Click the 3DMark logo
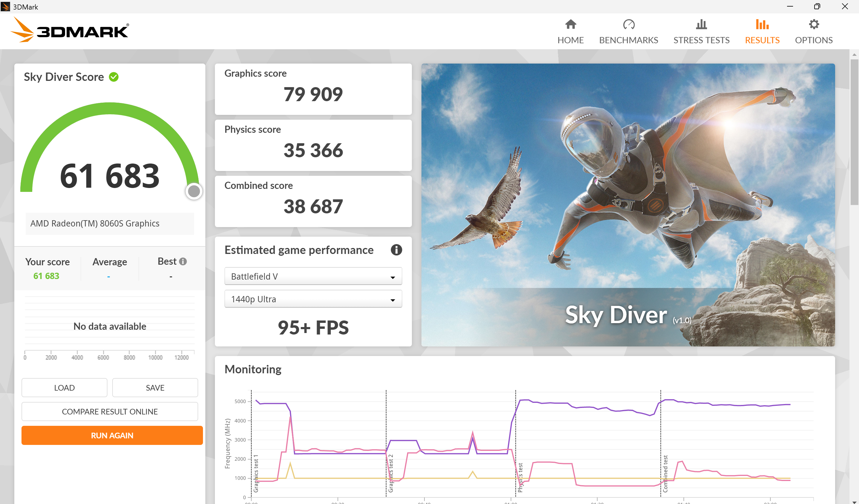859x504 pixels. 70,31
